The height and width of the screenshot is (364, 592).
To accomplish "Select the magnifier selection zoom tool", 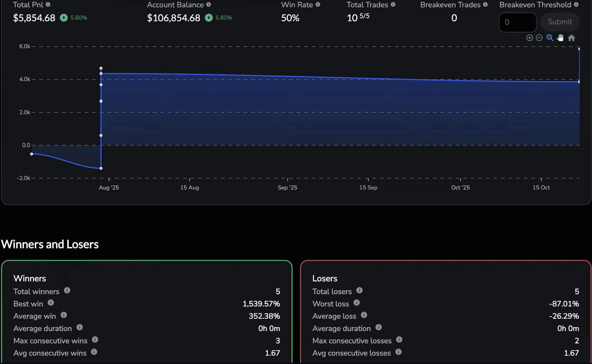I will click(x=550, y=38).
